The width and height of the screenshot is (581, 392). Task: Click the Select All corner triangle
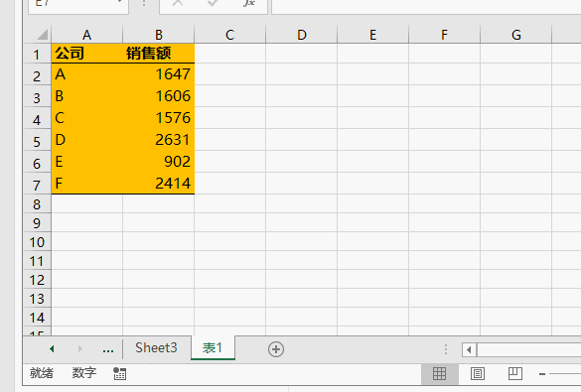(x=43, y=35)
